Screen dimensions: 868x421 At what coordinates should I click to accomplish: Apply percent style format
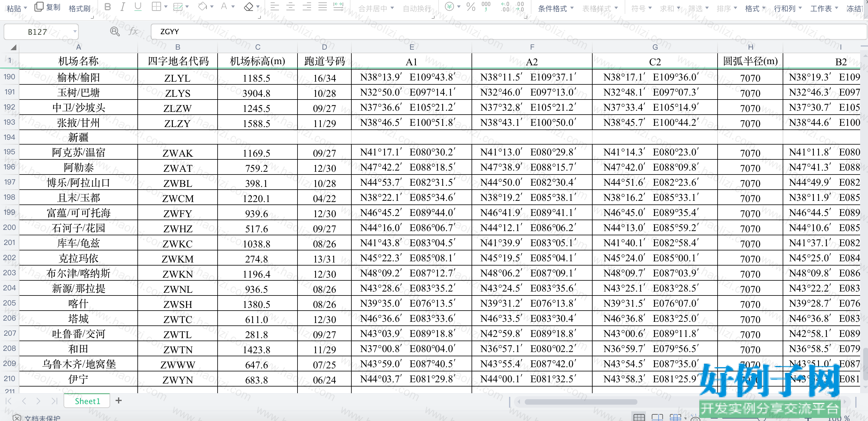471,7
